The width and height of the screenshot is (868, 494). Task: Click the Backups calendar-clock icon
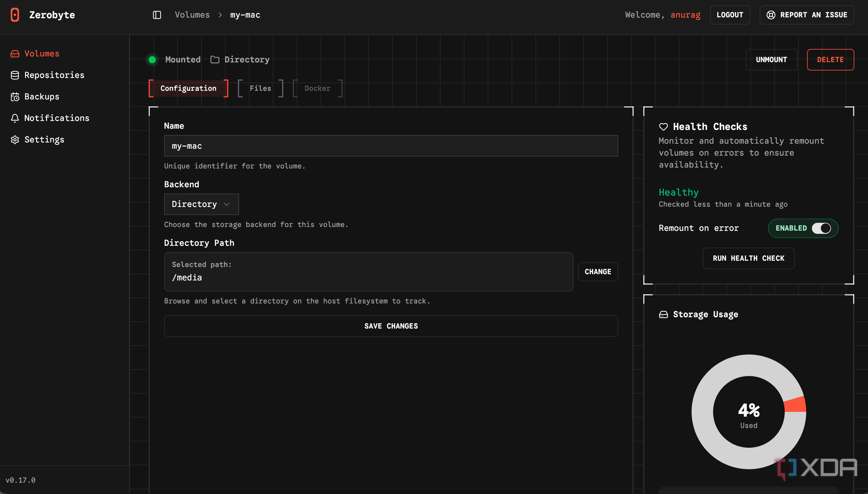click(15, 97)
